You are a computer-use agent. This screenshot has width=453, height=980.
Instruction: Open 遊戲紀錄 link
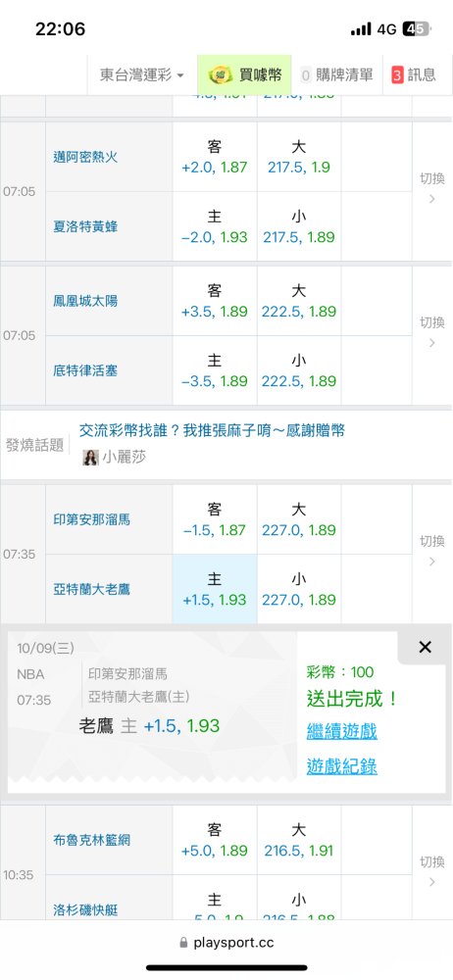[341, 766]
